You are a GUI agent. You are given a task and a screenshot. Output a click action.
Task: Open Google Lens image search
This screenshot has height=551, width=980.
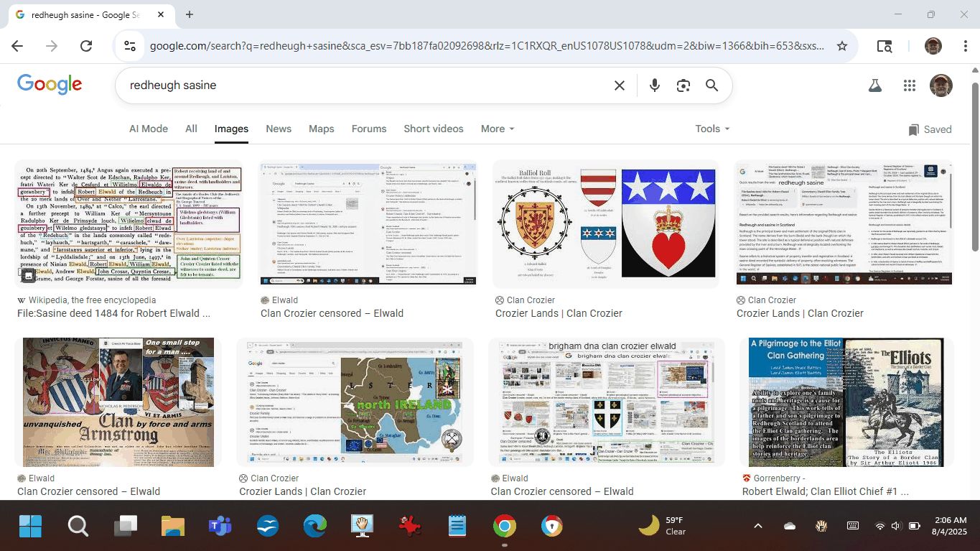(x=683, y=85)
